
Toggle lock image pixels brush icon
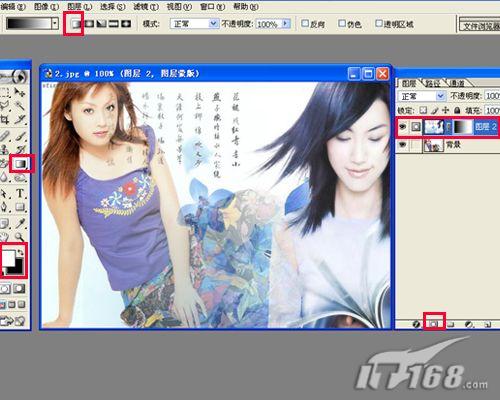point(434,110)
